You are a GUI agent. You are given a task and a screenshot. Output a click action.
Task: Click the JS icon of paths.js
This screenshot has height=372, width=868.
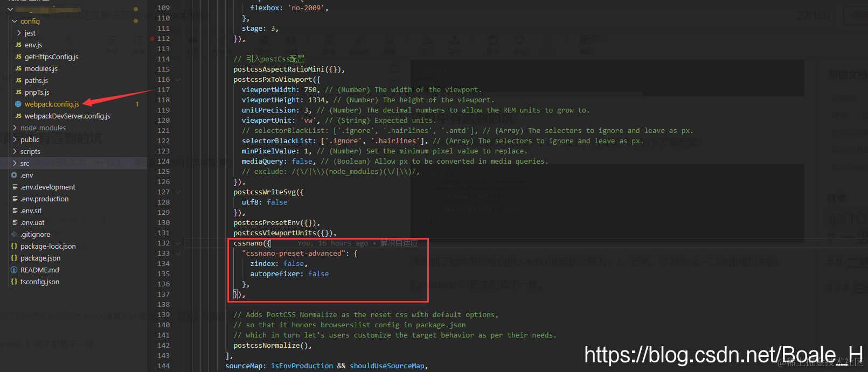[x=18, y=81]
